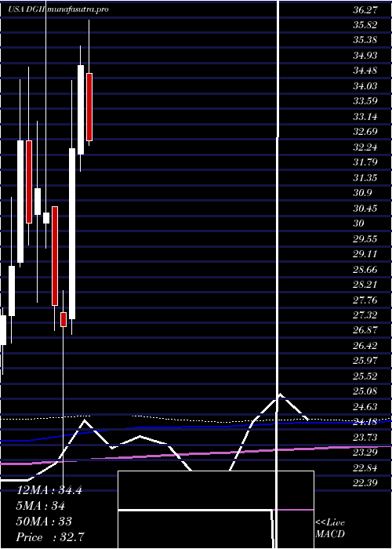Open the Live MACD label
This screenshot has height=549, width=392.
tap(330, 529)
